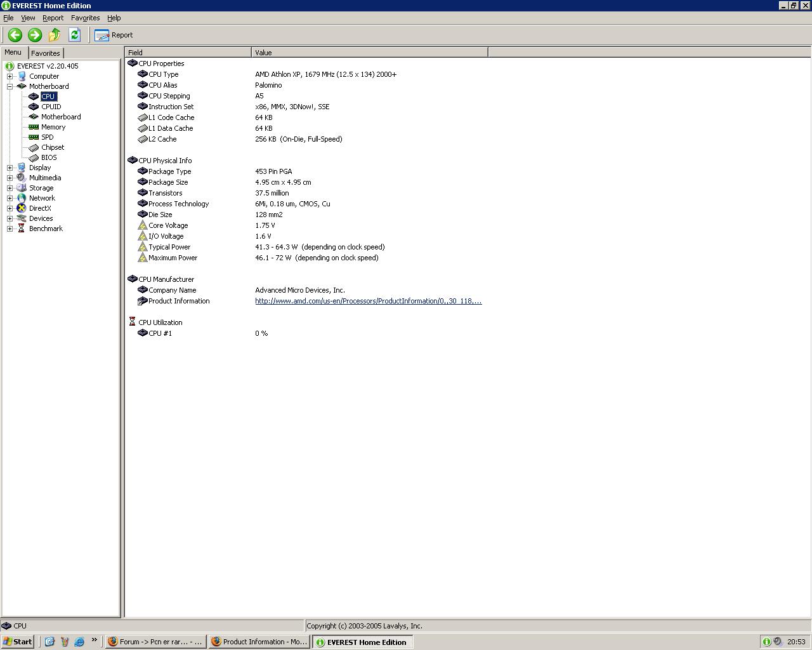Image resolution: width=812 pixels, height=650 pixels.
Task: Open the Help menu
Action: [114, 18]
